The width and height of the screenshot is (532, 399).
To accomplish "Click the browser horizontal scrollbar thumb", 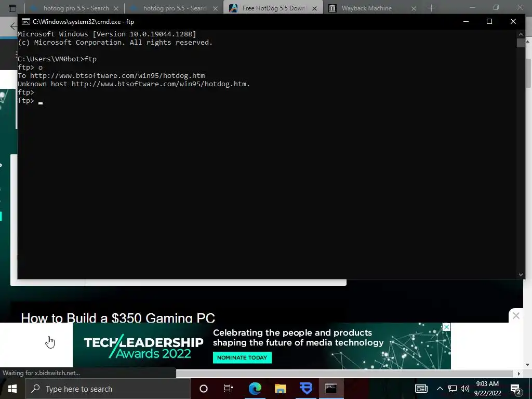I will pos(344,374).
